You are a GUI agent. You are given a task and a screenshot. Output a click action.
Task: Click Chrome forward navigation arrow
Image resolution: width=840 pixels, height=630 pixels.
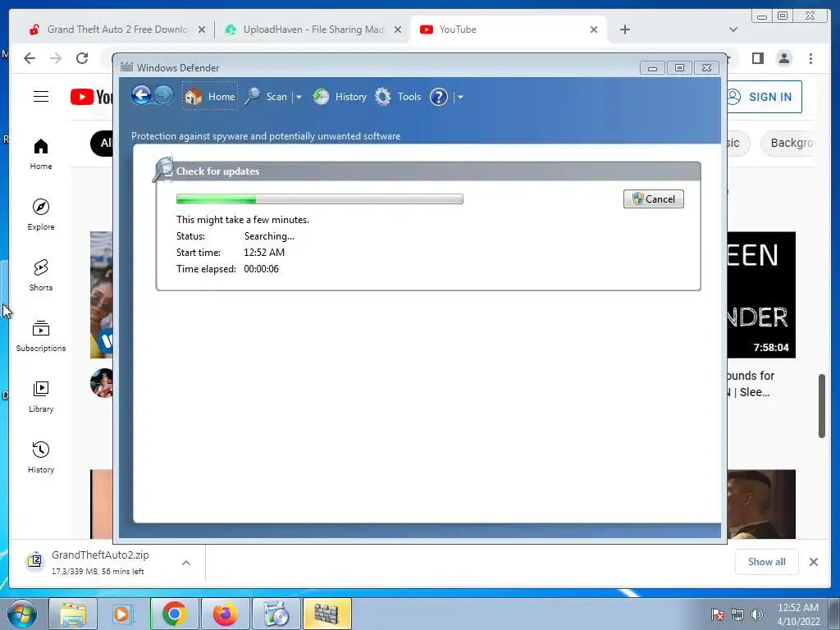(56, 58)
